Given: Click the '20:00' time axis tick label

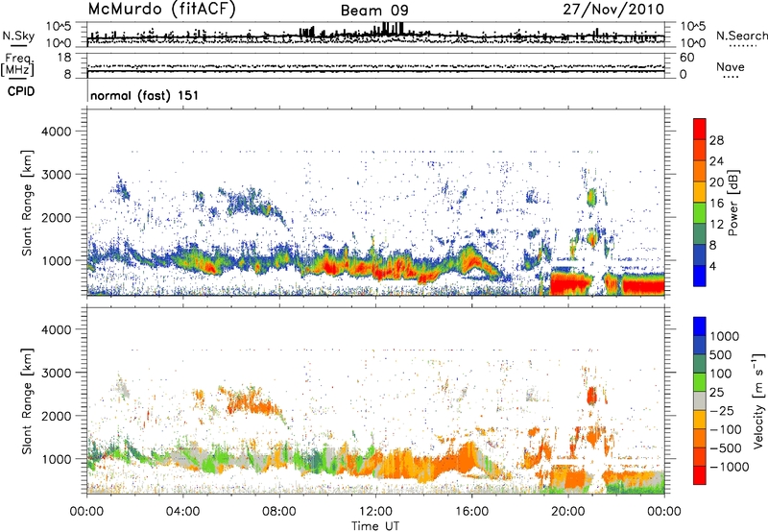Looking at the screenshot, I should click(568, 512).
